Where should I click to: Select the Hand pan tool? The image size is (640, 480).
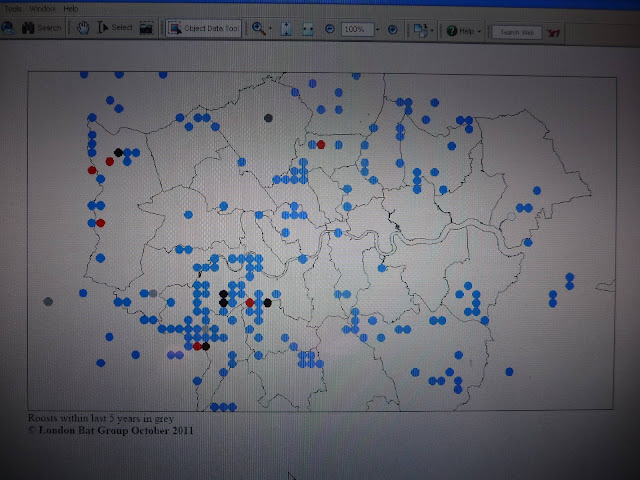click(x=83, y=28)
